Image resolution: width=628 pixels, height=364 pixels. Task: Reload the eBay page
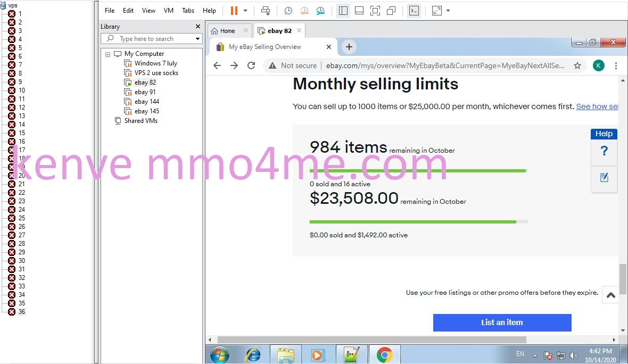click(251, 65)
